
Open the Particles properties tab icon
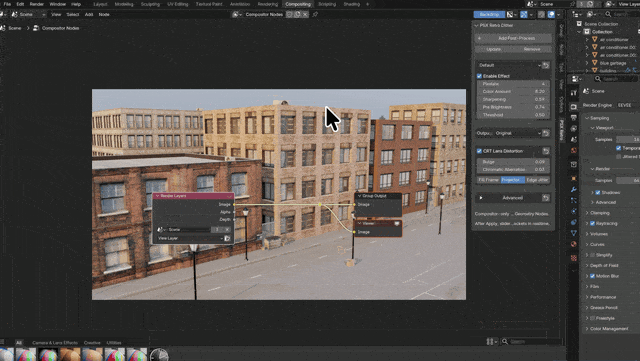click(573, 201)
